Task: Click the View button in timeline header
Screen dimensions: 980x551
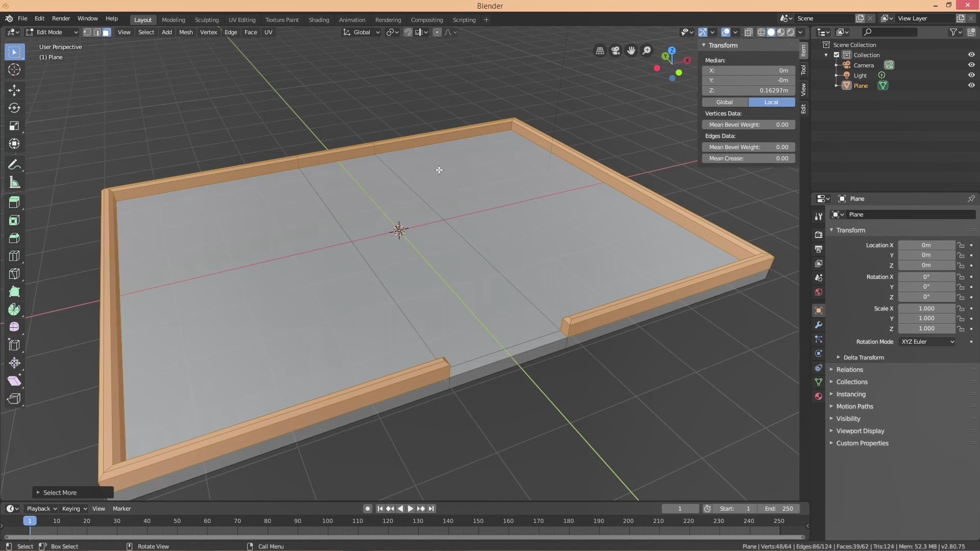Action: pyautogui.click(x=99, y=509)
